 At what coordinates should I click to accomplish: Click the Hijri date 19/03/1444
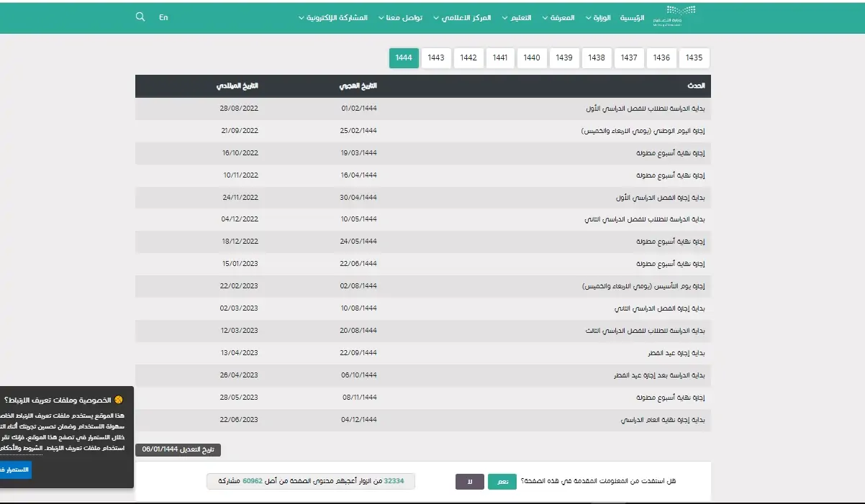coord(359,153)
